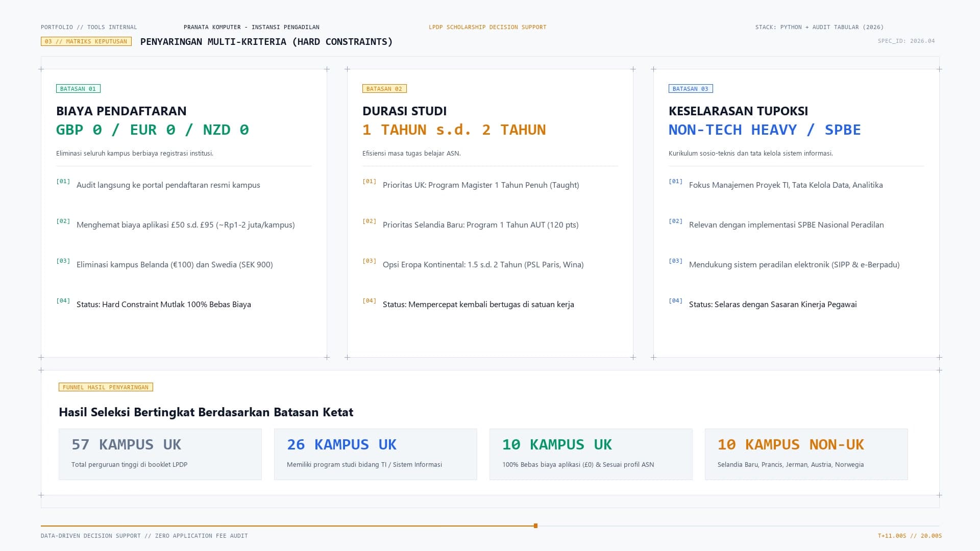Click 'SPEC_ID: 2026.04' label

pos(906,41)
